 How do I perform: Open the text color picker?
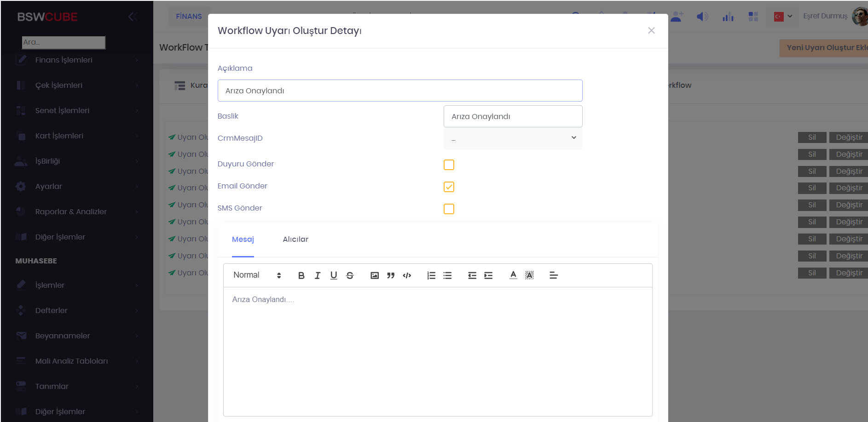(x=513, y=275)
